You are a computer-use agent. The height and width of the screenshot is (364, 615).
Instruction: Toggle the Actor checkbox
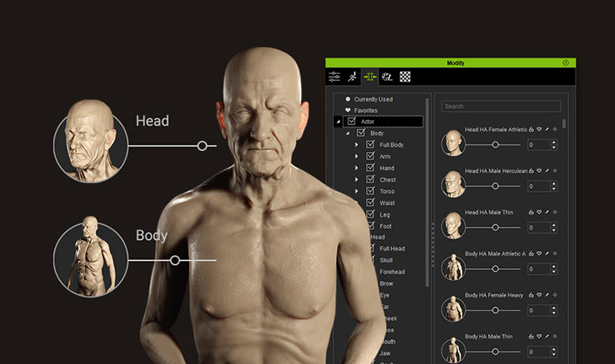352,122
